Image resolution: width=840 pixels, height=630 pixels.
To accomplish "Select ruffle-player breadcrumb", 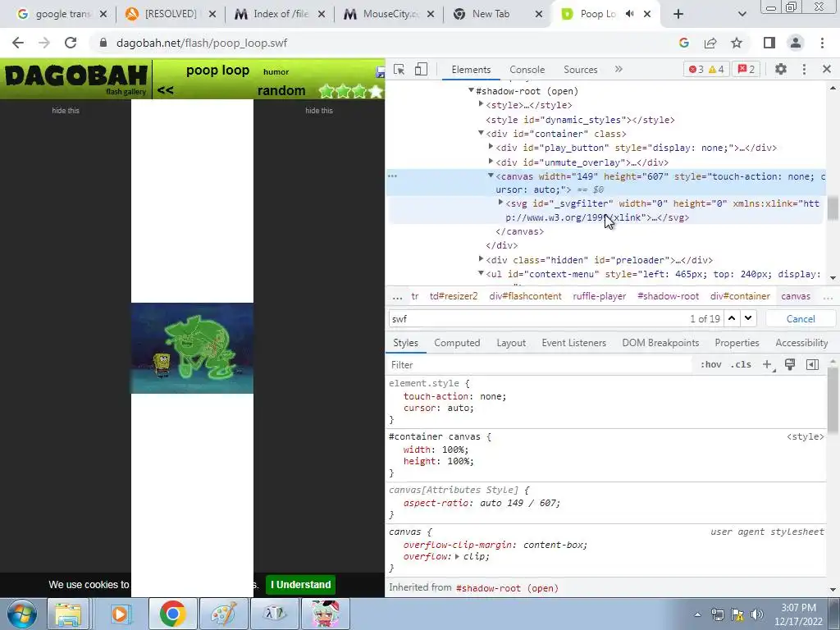I will 600,296.
